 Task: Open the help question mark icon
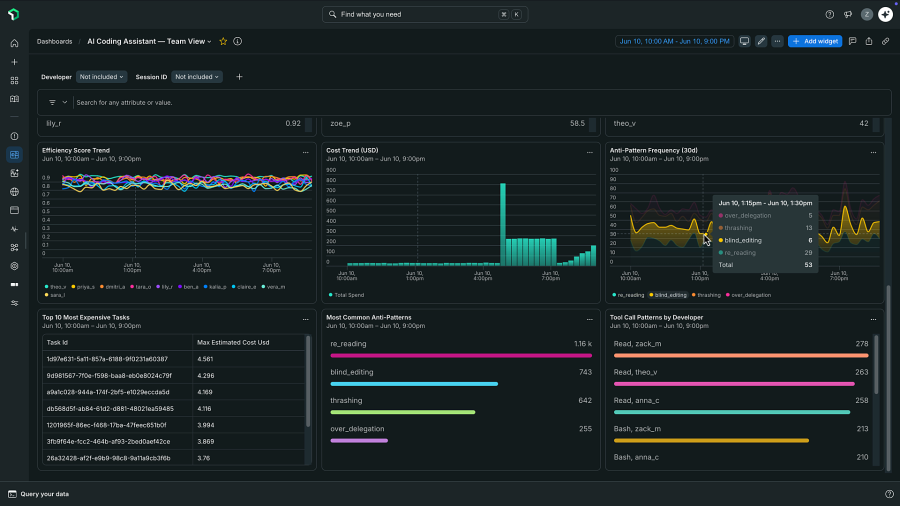tap(829, 15)
